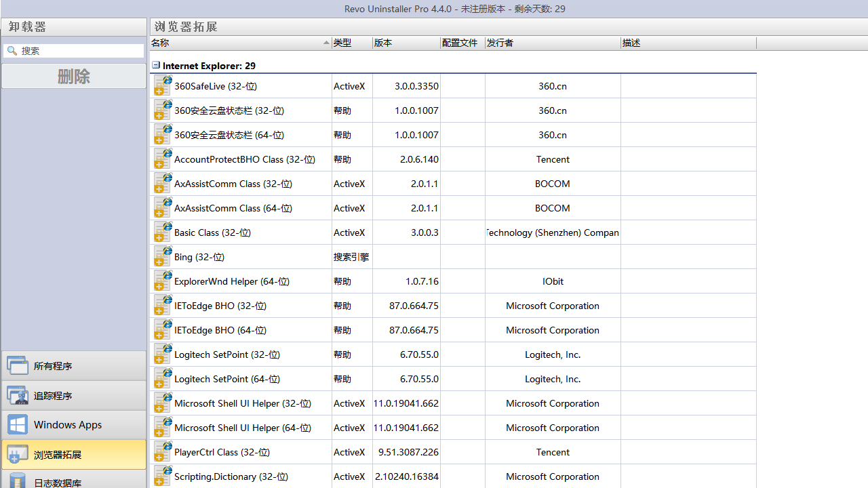Sort by the 名称 column header

pyautogui.click(x=237, y=43)
